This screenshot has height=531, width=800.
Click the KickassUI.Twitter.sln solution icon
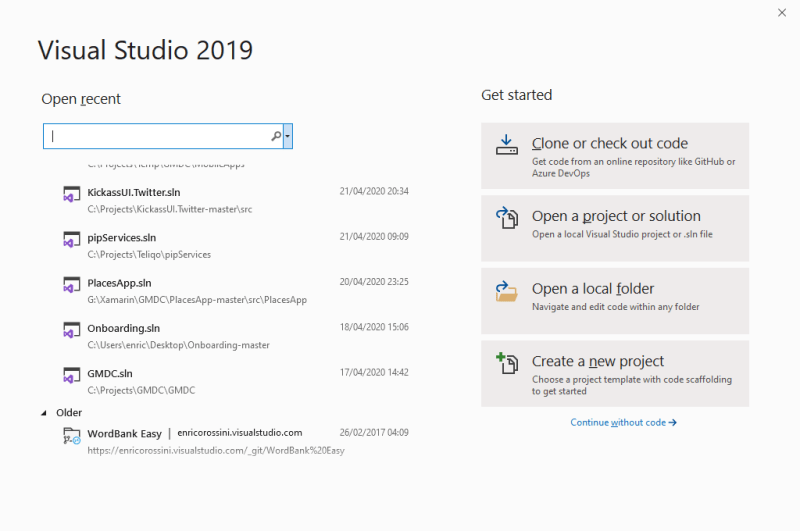(71, 194)
